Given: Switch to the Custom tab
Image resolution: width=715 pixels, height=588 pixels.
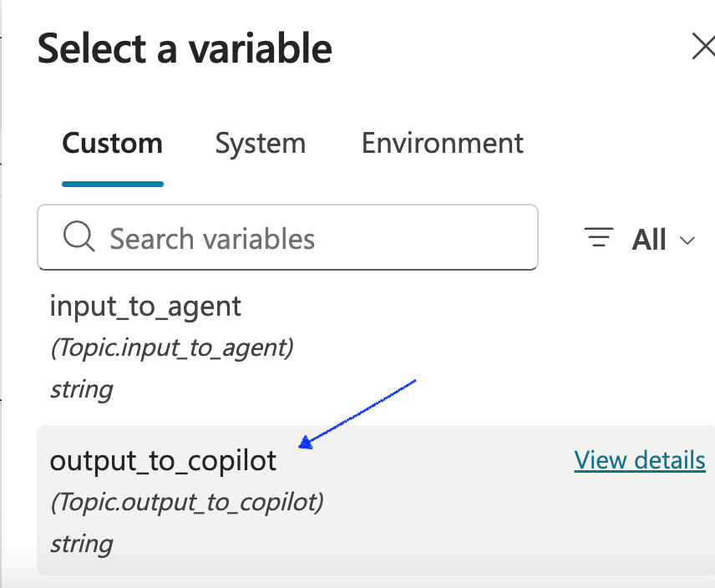Looking at the screenshot, I should [112, 143].
